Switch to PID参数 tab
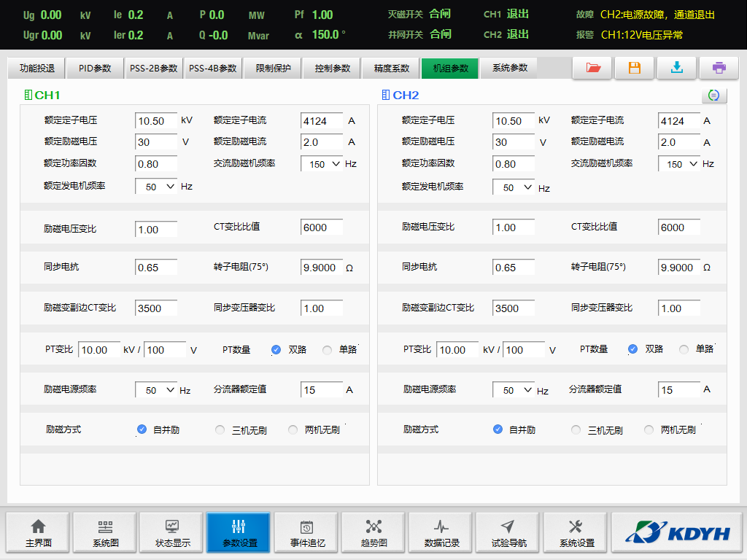The image size is (747, 560). click(x=94, y=69)
